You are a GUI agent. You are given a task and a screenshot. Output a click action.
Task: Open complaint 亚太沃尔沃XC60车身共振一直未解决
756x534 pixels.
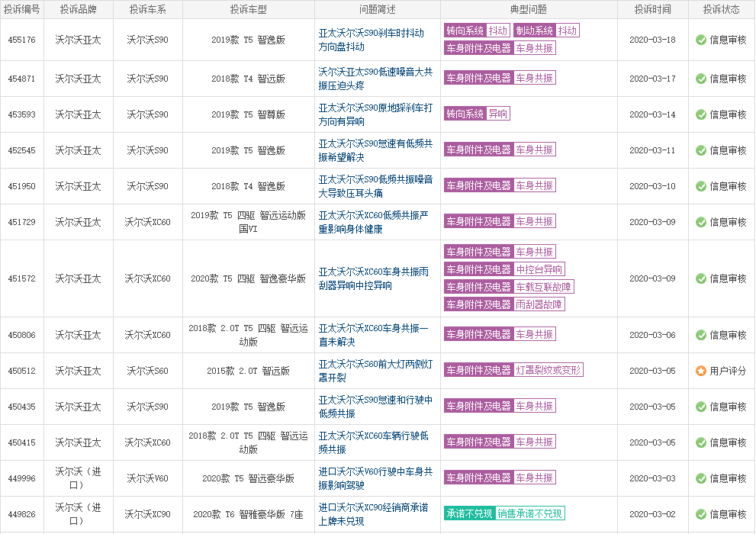point(373,335)
